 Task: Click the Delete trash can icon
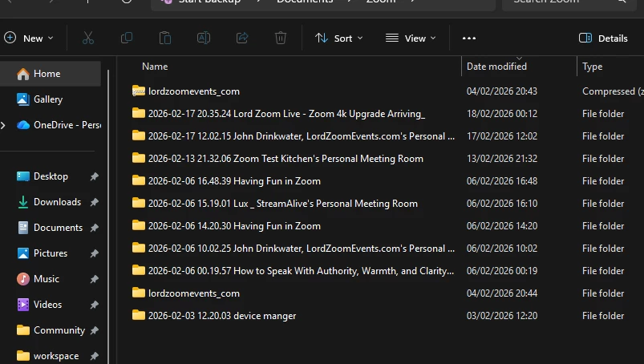click(281, 38)
